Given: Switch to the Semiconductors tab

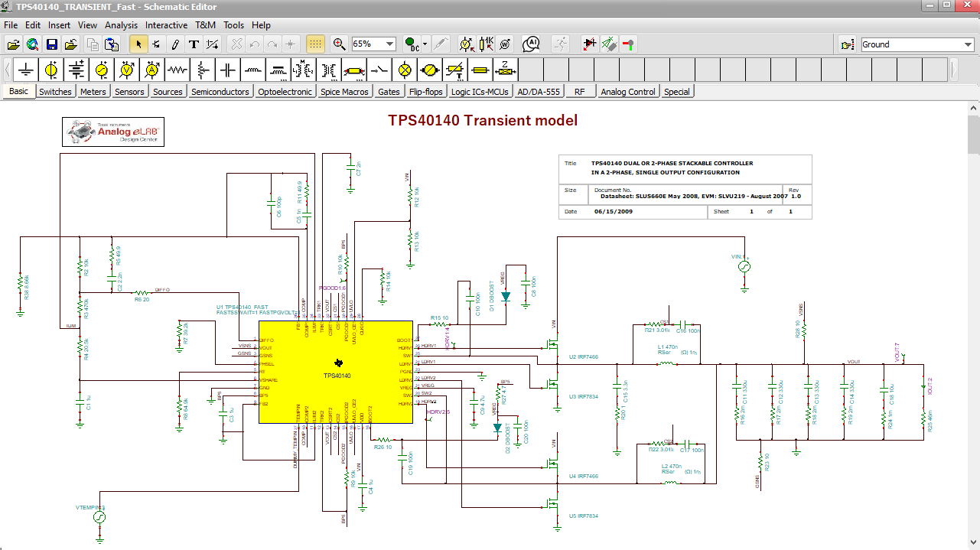Looking at the screenshot, I should click(220, 92).
